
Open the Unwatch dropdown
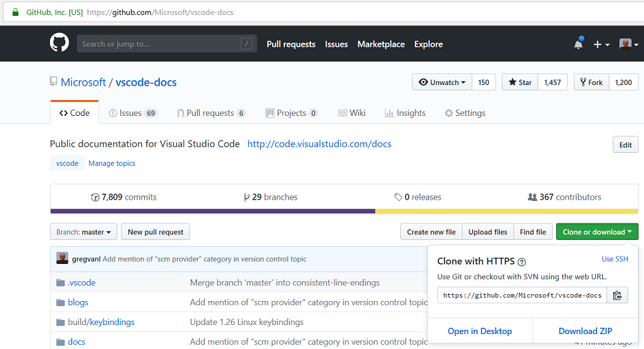[442, 82]
